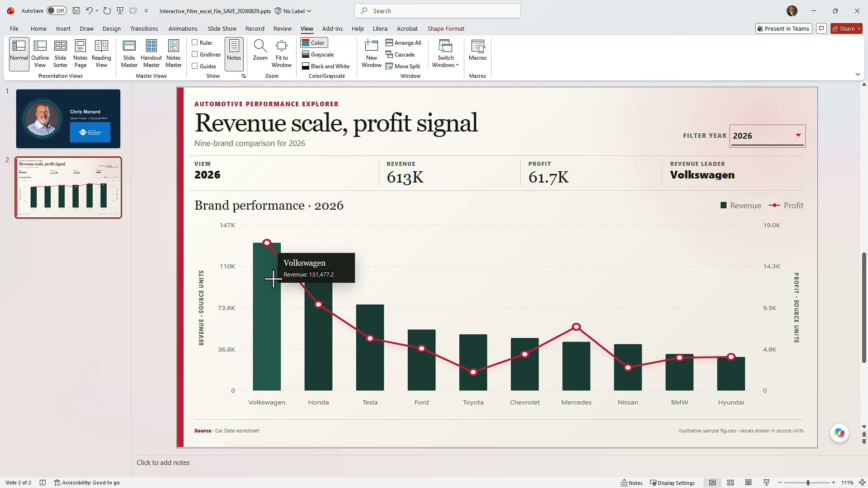The width and height of the screenshot is (868, 488).
Task: Click Fit to Window
Action: click(x=282, y=54)
